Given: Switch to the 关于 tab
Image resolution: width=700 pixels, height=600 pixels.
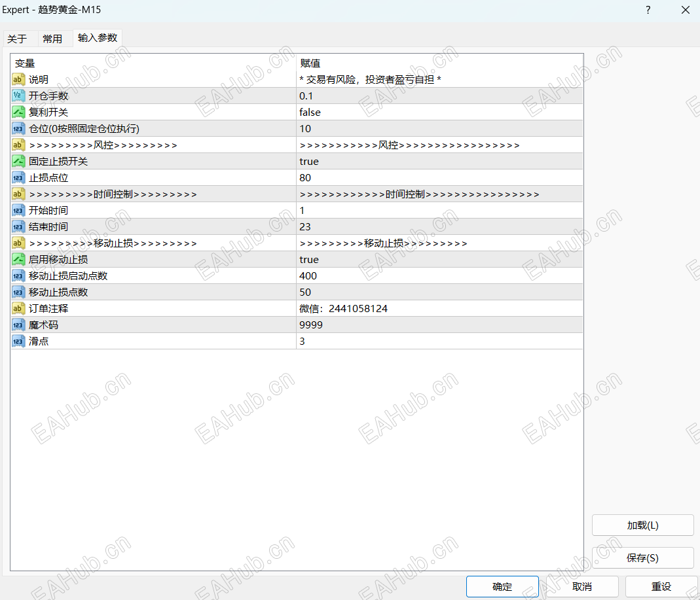Looking at the screenshot, I should (18, 39).
